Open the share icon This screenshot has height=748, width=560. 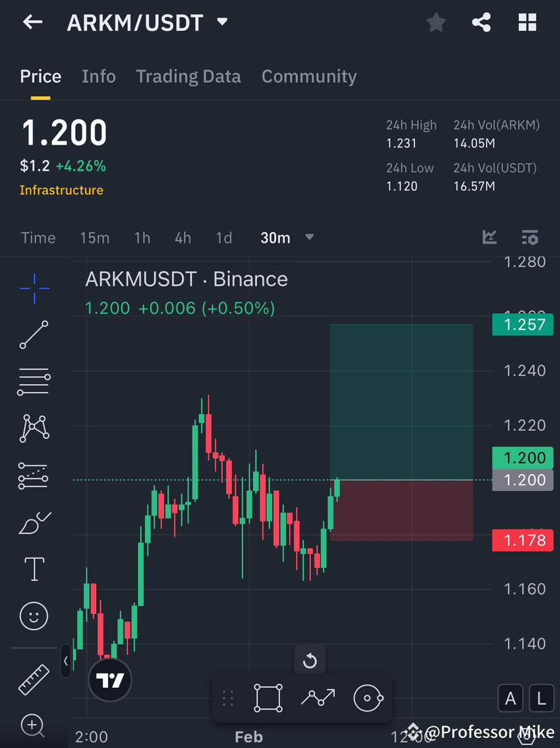(x=482, y=22)
